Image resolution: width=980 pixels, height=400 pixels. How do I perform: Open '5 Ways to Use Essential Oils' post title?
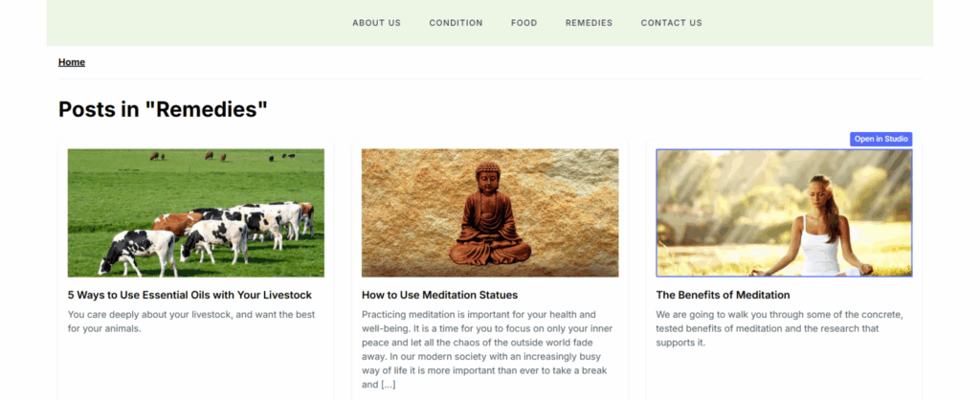(x=189, y=295)
